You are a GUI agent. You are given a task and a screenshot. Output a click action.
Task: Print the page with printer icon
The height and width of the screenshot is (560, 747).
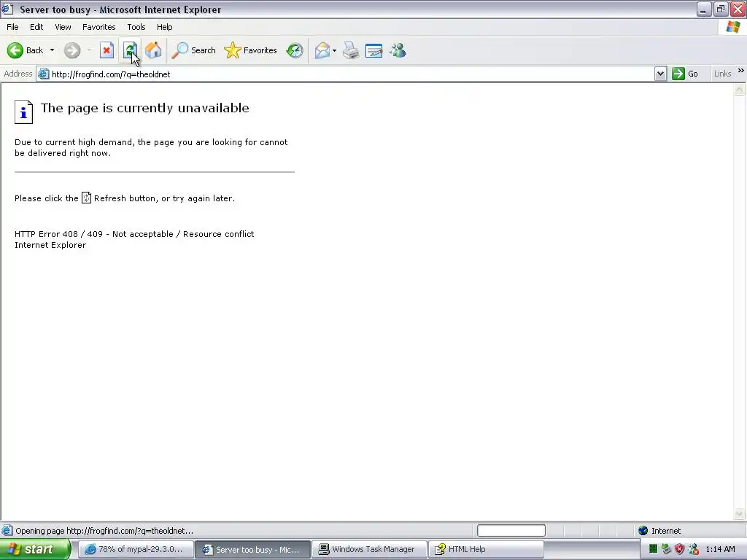[351, 50]
